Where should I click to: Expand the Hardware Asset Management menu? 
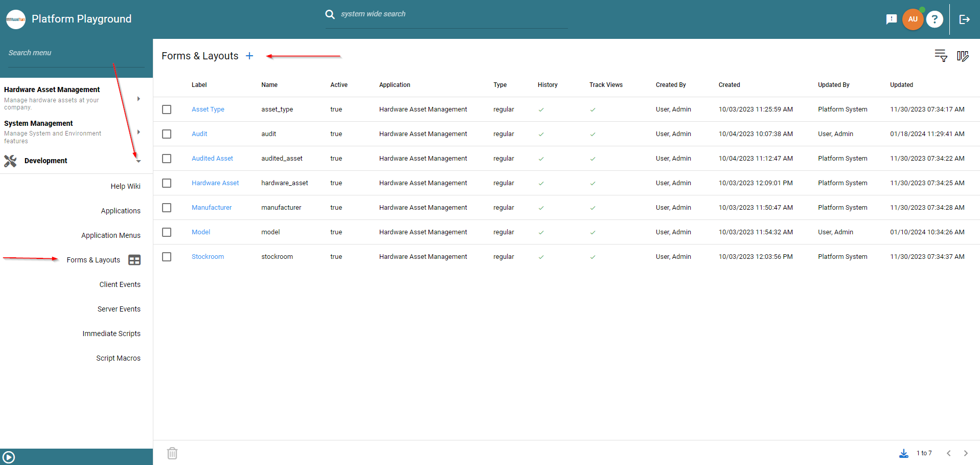coord(139,99)
